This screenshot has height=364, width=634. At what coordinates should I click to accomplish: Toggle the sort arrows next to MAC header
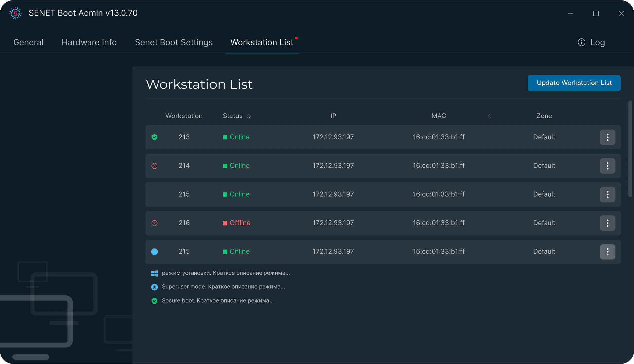tap(489, 116)
